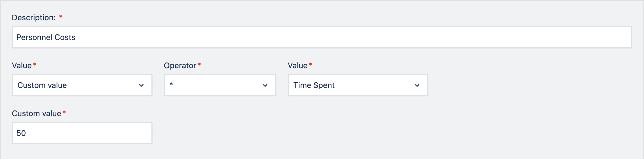Select the "*" multiply symbol in Operator dropdown
This screenshot has height=159, width=644.
pyautogui.click(x=171, y=85)
